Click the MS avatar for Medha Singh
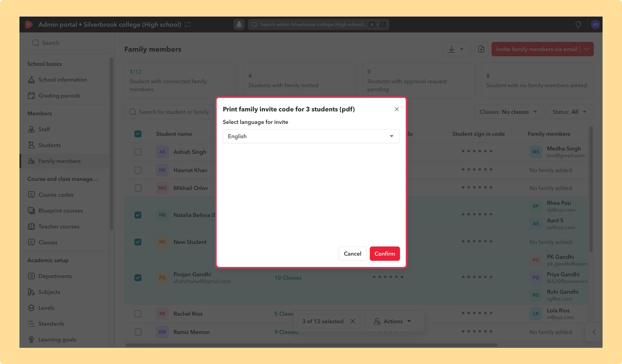This screenshot has height=364, width=622. tap(536, 152)
